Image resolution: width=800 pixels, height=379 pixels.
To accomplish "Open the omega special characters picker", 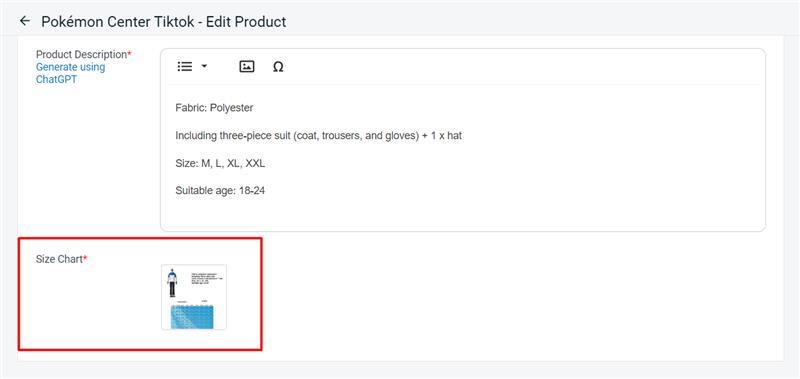I will coord(278,67).
